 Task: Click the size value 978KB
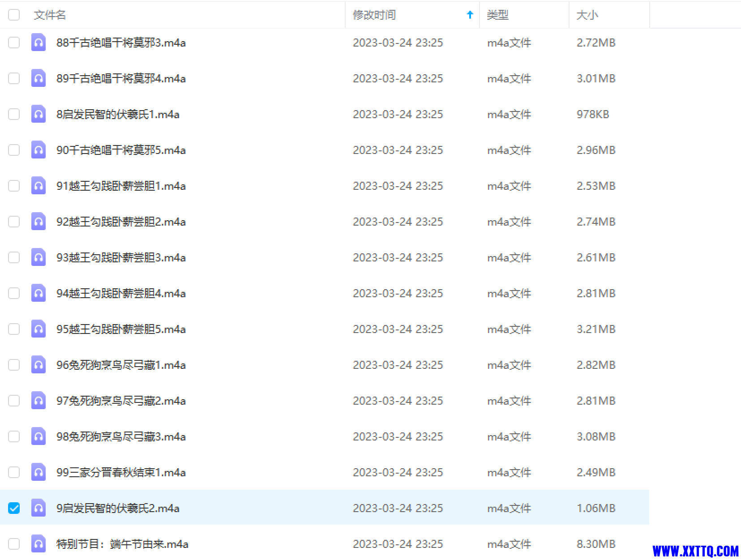[x=593, y=114]
